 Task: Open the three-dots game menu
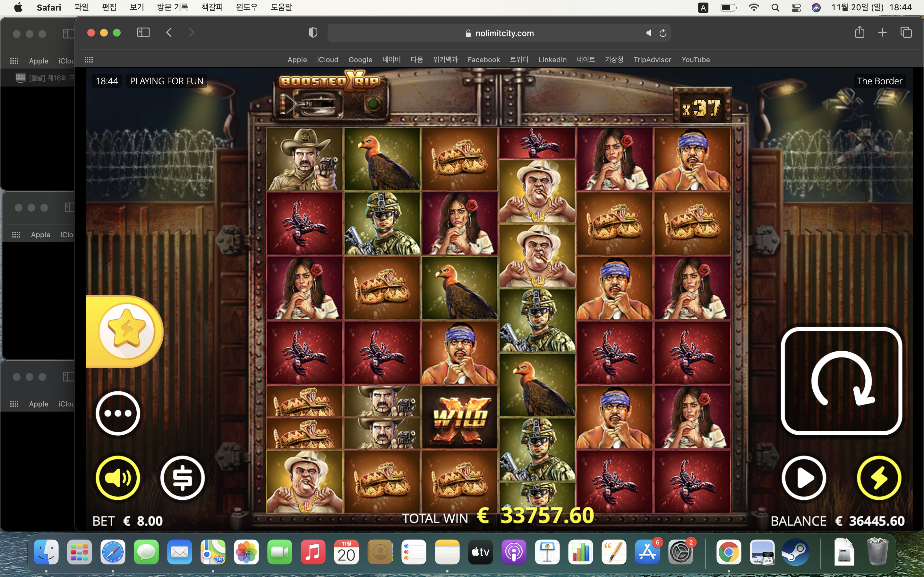[x=118, y=413]
